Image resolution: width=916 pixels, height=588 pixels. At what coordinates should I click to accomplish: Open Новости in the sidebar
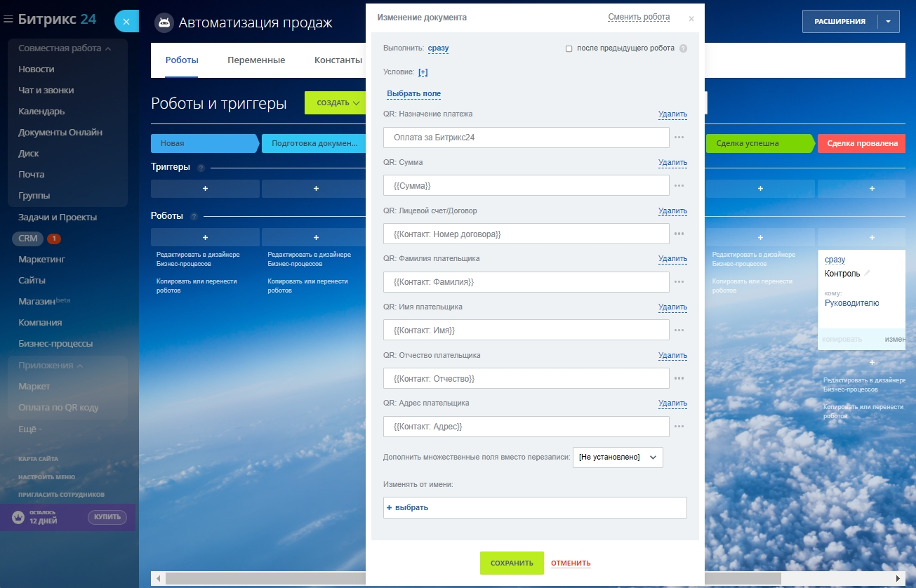36,69
